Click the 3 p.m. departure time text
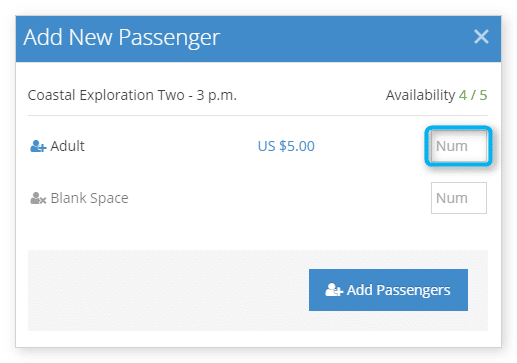 point(216,95)
